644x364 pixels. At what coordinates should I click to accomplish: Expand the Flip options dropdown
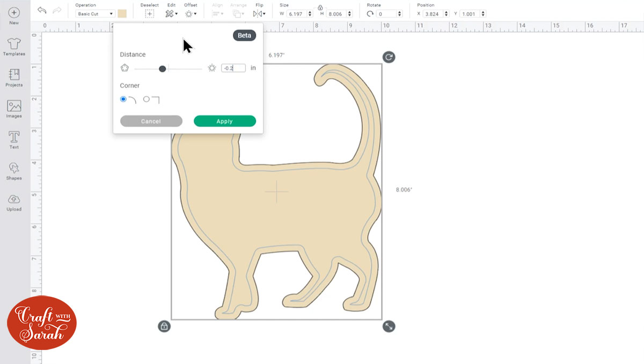click(260, 13)
